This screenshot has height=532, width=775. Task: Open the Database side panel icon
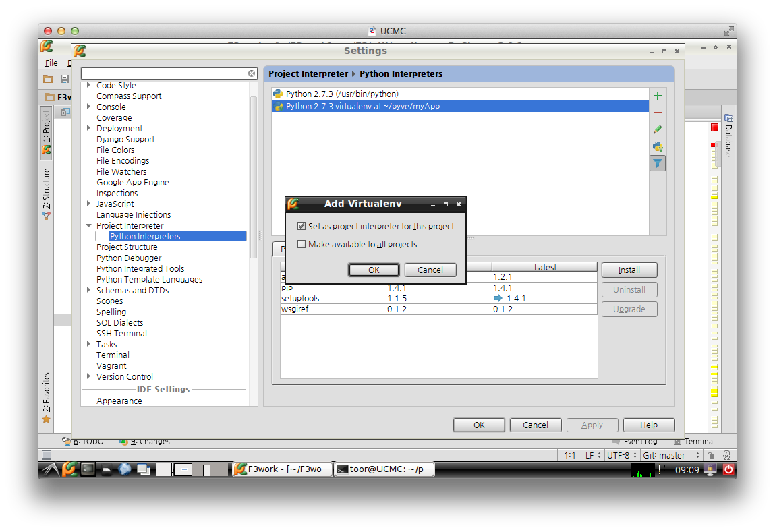728,135
